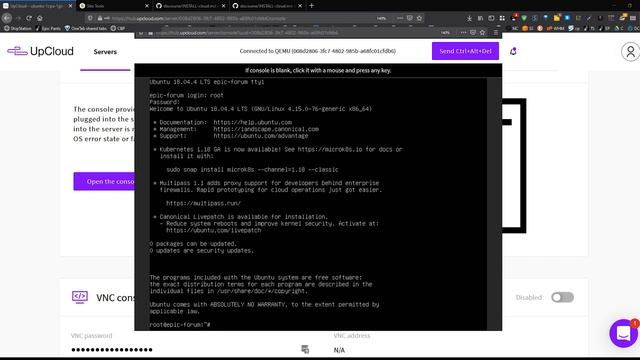Switch to the second GitHub INSTALL-cloud tab
Image resolution: width=640 pixels, height=360 pixels.
267,6
